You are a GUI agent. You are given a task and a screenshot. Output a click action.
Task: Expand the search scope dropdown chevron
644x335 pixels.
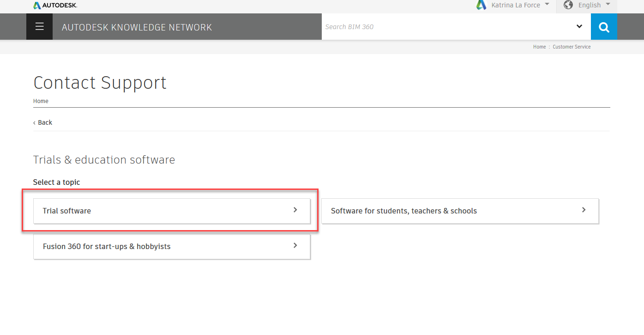tap(579, 26)
